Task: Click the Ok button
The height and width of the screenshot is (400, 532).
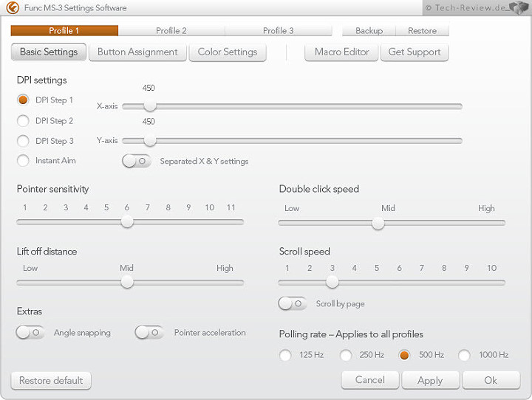Action: 491,380
